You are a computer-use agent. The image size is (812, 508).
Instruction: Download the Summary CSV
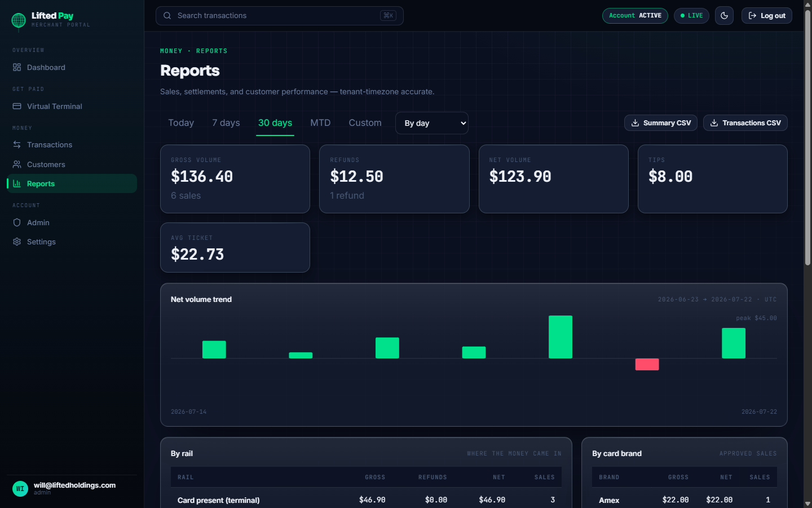point(661,123)
